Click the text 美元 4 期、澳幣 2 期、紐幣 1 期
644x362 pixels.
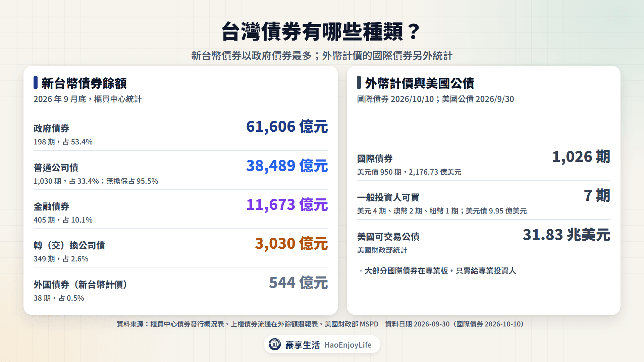pos(408,211)
